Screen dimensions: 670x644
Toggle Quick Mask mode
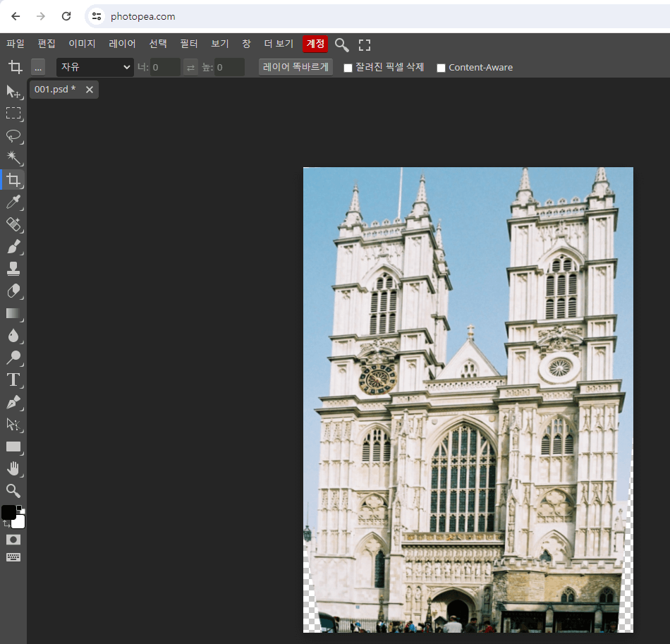tap(13, 540)
